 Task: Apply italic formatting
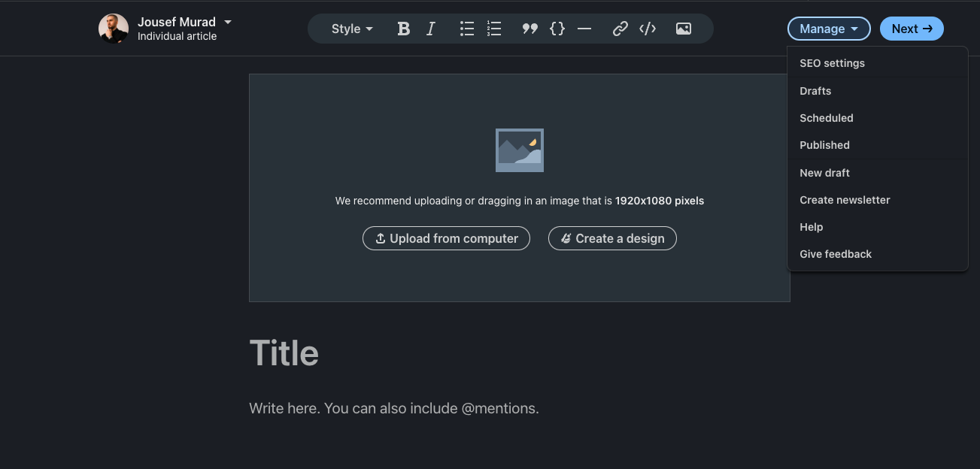[x=430, y=28]
